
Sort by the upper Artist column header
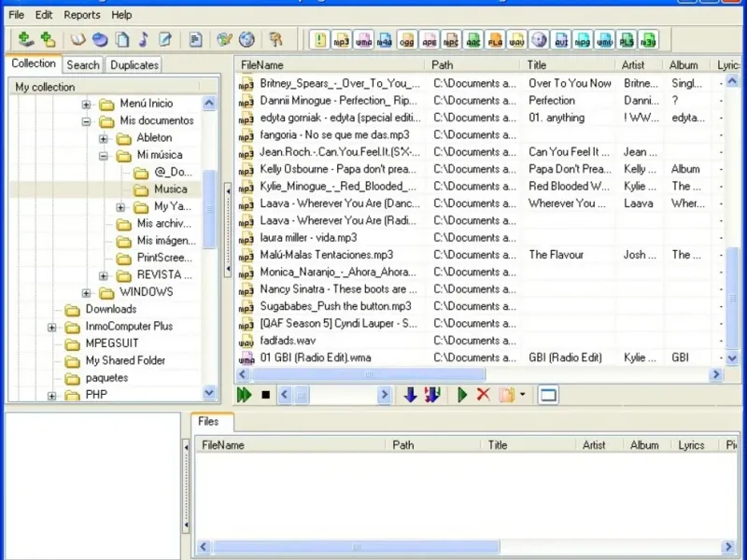[x=639, y=65]
